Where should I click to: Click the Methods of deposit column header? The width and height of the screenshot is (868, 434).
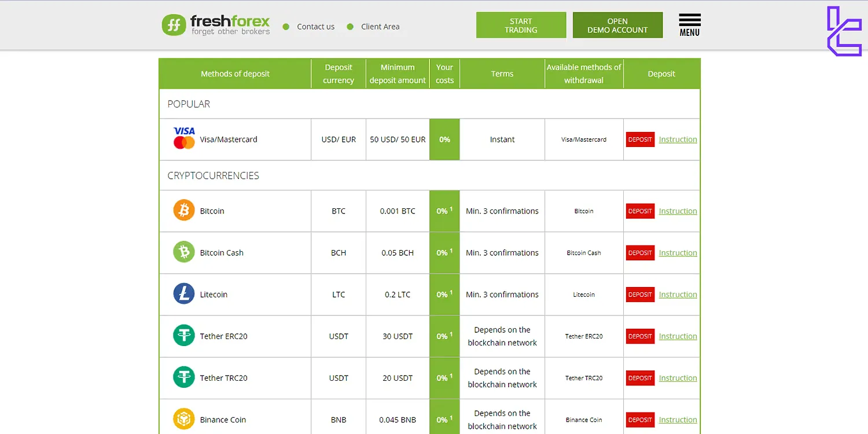(235, 73)
